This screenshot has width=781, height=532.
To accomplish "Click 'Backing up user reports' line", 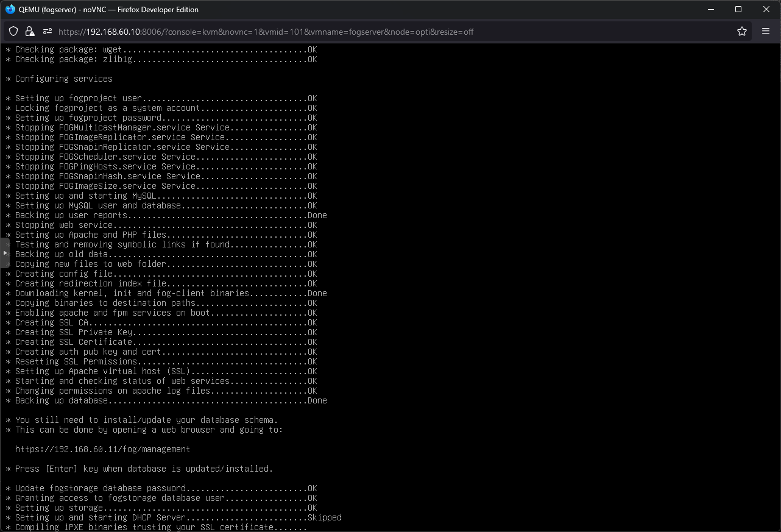I will point(166,215).
